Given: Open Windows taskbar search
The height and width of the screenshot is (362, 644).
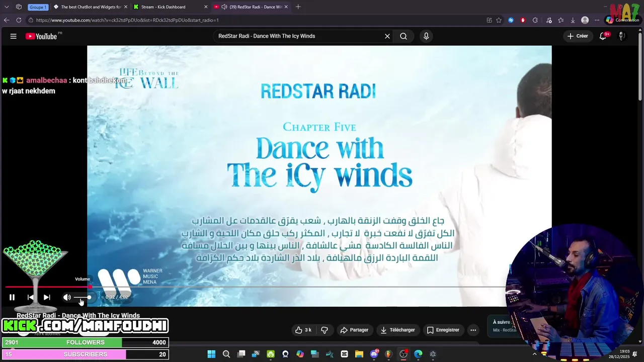Looking at the screenshot, I should click(x=226, y=354).
